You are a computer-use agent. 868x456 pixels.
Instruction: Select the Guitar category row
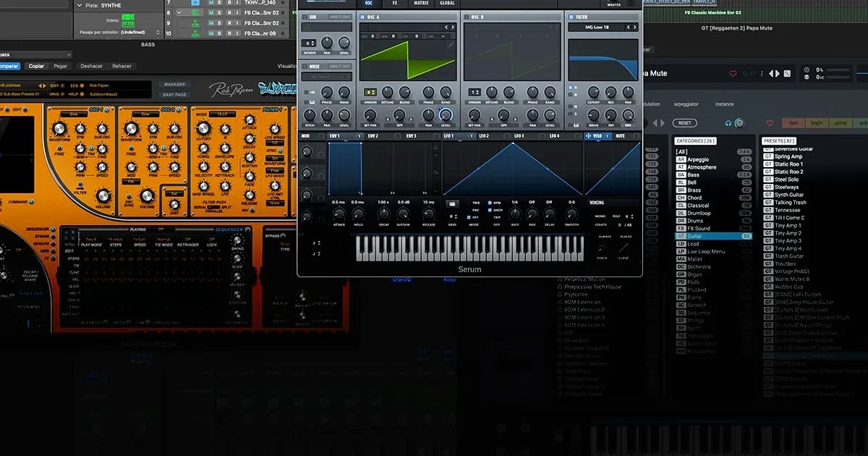pyautogui.click(x=714, y=236)
